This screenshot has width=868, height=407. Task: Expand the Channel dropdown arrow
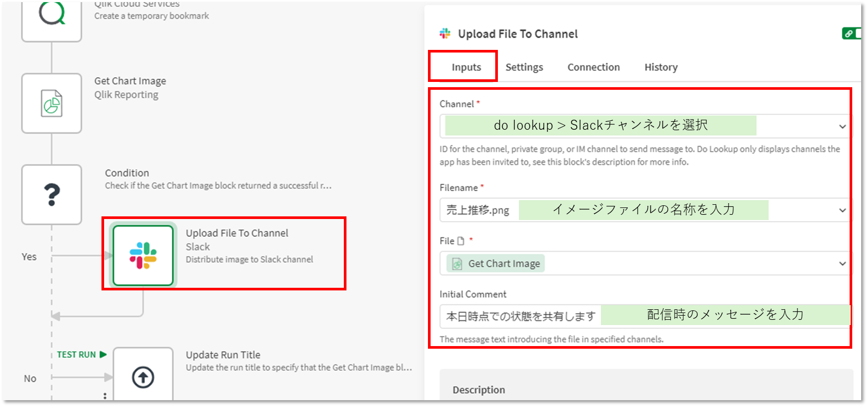pyautogui.click(x=842, y=126)
